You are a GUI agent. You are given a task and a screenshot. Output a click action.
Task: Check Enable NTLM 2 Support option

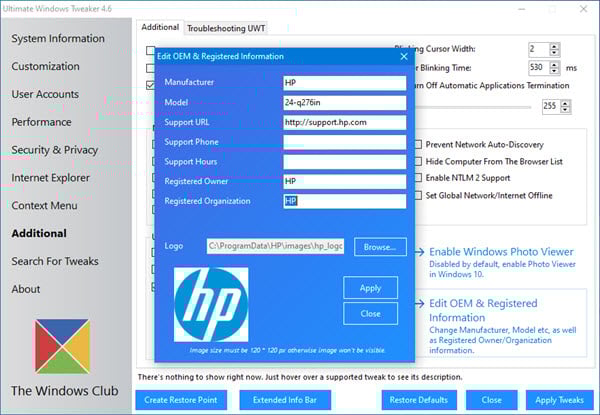coord(419,179)
